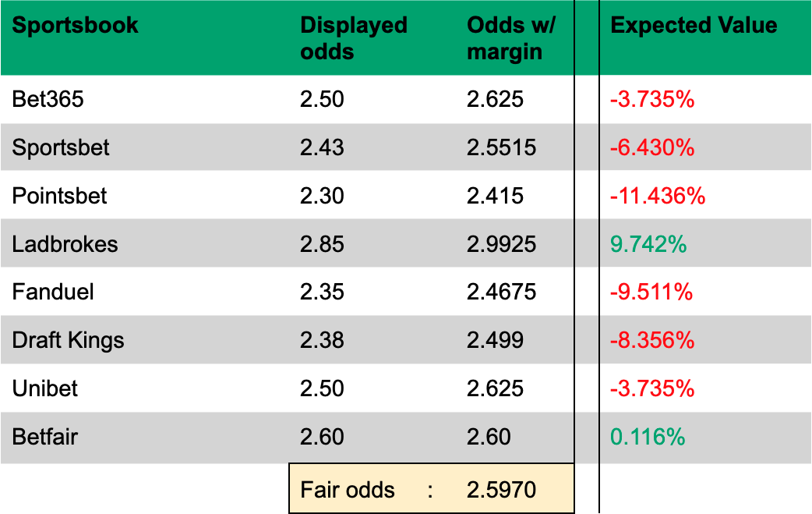The width and height of the screenshot is (812, 514).
Task: Click the Betfair sportsbook name cell
Action: 45,437
